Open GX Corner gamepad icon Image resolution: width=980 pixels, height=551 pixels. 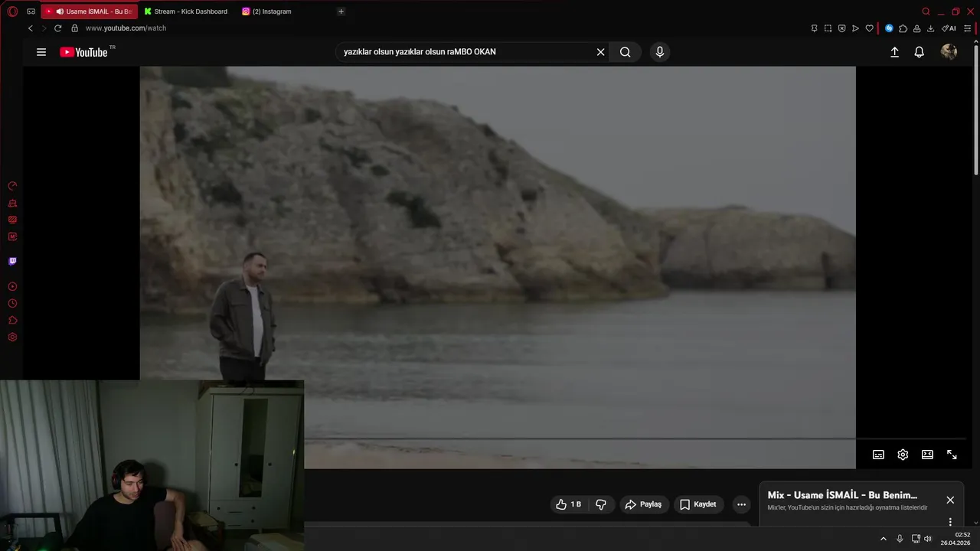31,11
